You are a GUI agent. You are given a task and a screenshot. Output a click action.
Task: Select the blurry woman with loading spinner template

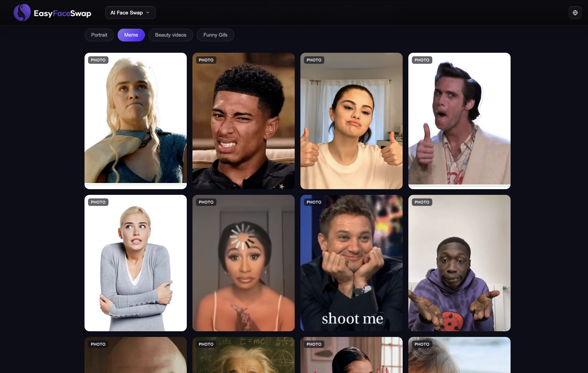click(243, 263)
